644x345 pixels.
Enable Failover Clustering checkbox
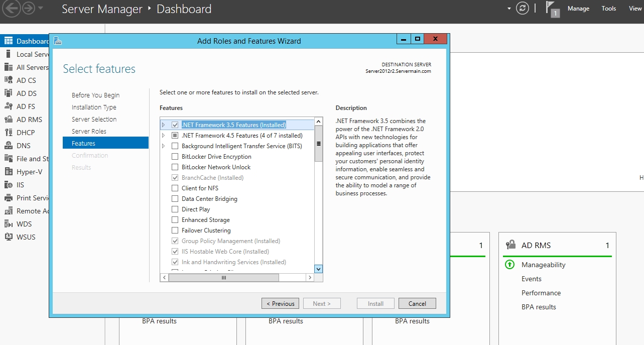click(175, 231)
